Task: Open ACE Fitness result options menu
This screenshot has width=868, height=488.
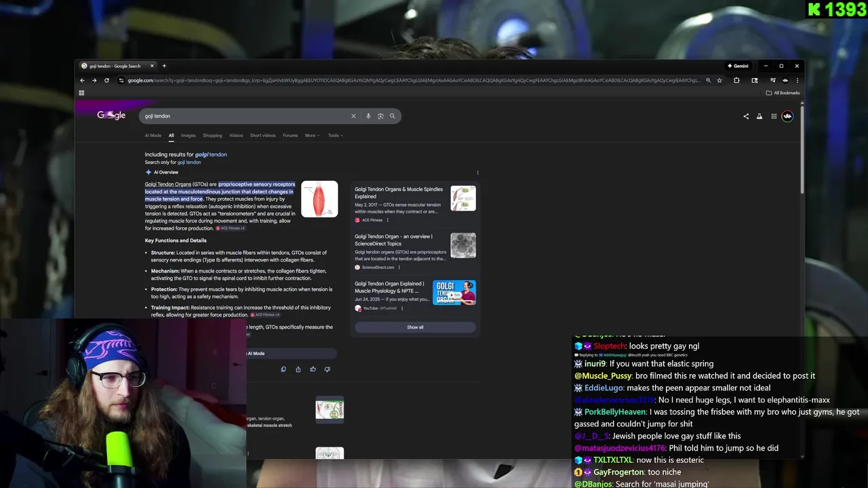Action: point(388,220)
